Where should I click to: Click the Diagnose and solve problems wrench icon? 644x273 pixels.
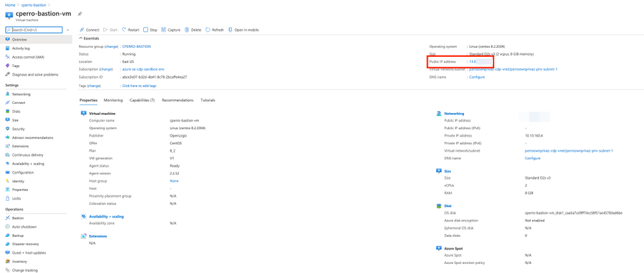coord(7,75)
